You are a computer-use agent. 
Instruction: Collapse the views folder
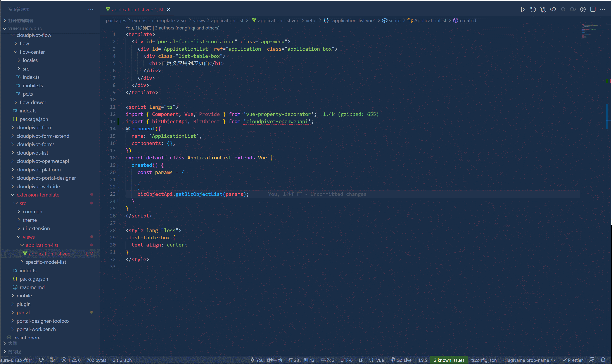[50, 237]
